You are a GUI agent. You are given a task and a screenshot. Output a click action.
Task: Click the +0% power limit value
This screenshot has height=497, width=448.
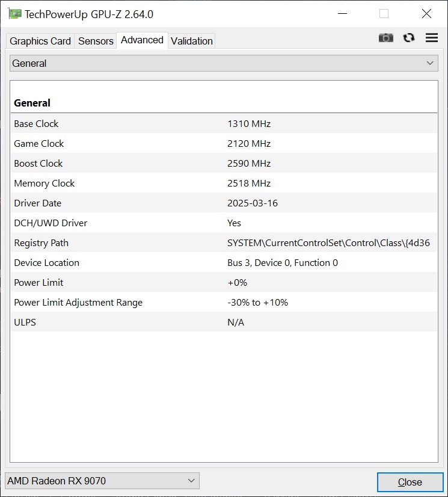click(x=238, y=283)
